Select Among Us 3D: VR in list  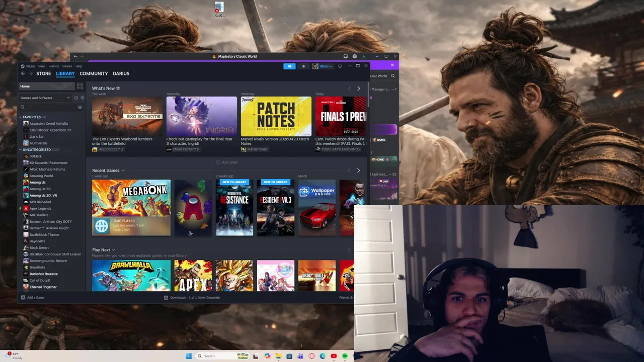[43, 196]
